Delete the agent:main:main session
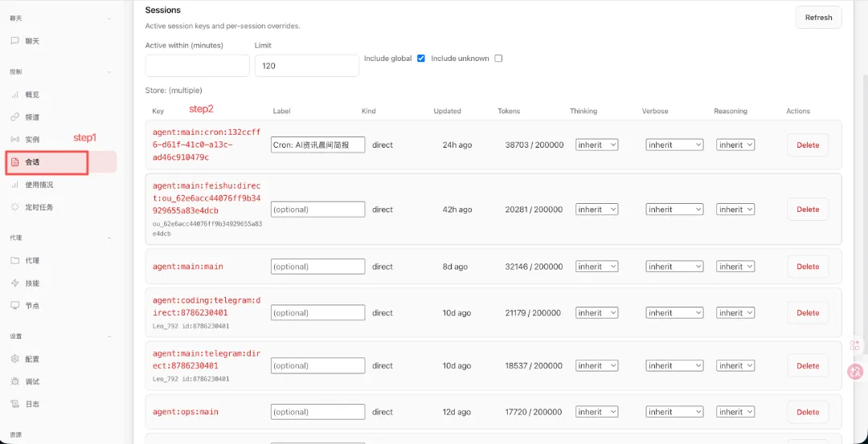This screenshot has width=868, height=444. 808,267
